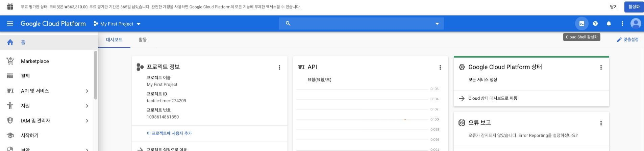
Task: Click into the top search input field
Action: click(362, 24)
